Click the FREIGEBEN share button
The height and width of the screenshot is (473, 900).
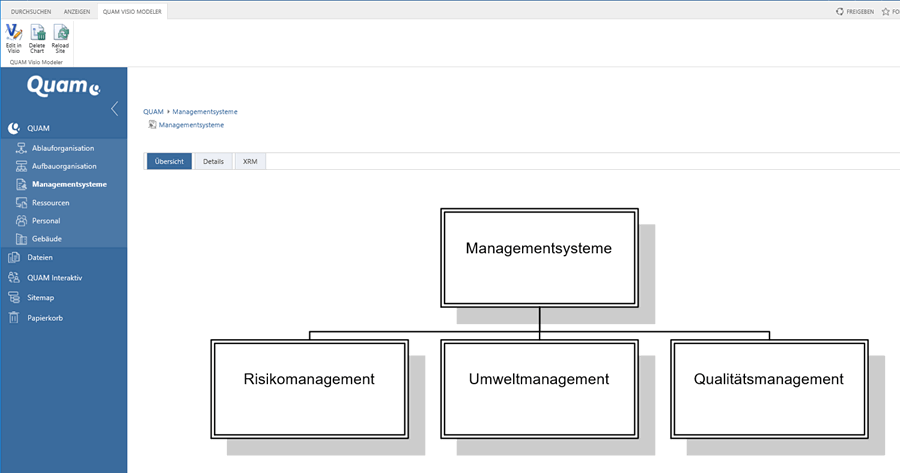[855, 11]
